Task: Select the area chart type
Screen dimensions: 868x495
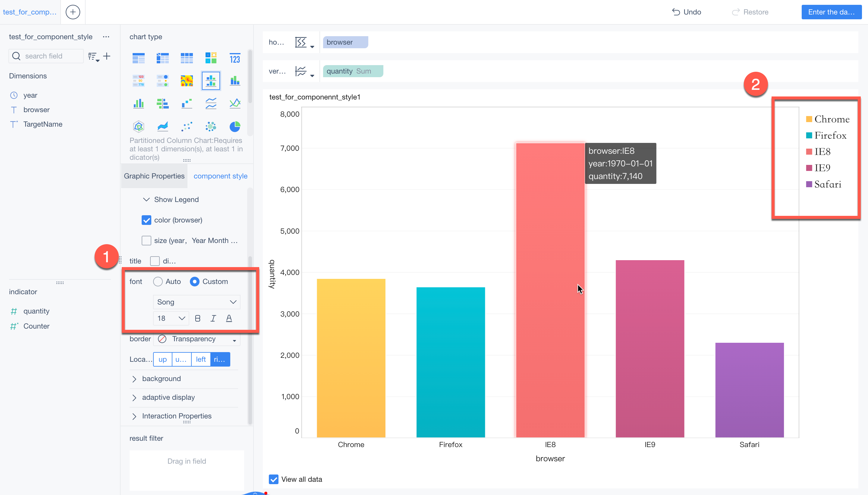Action: 162,127
